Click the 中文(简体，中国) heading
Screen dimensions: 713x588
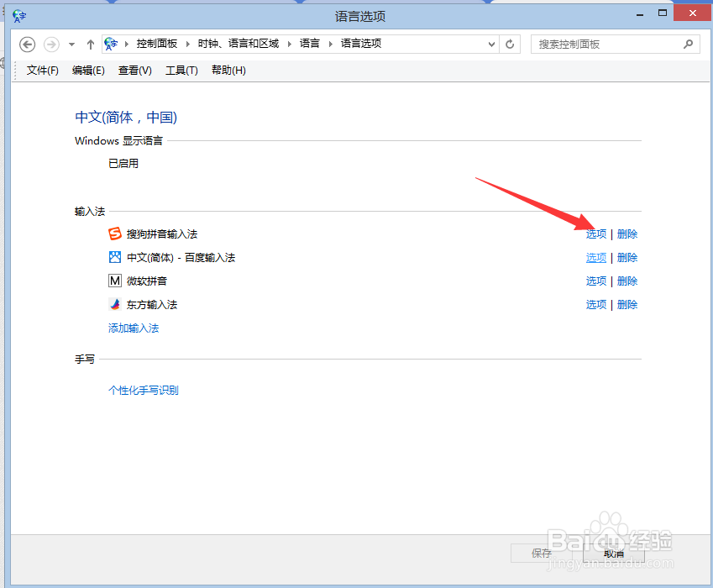126,118
